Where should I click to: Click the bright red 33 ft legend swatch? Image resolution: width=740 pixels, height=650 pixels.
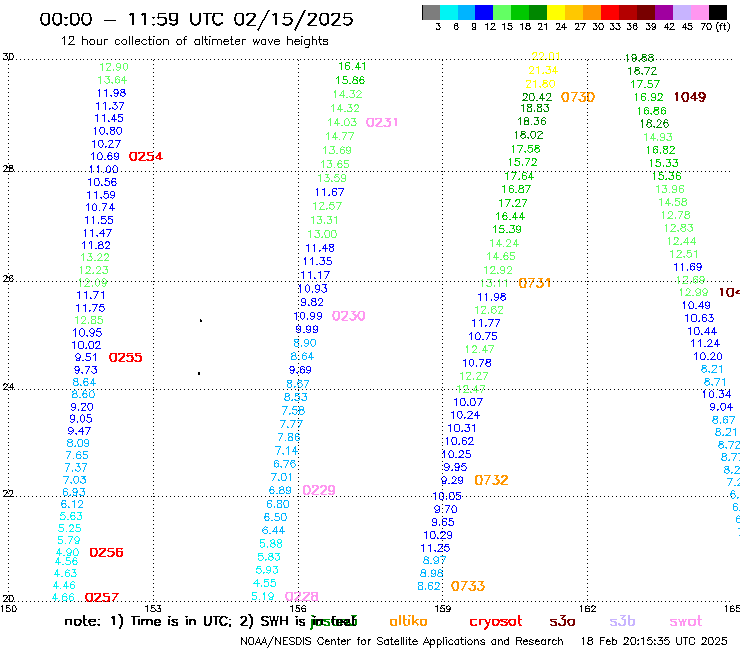(610, 12)
